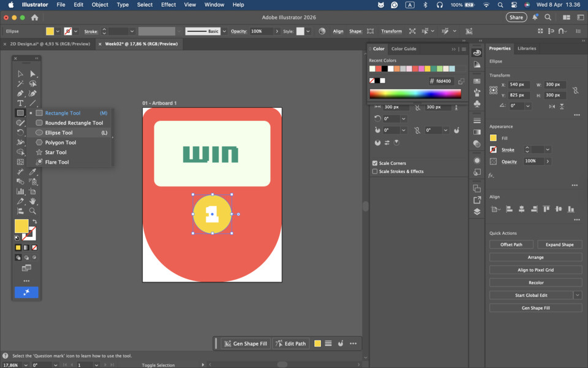Enable Scale Strokes & Effects checkbox

(375, 172)
